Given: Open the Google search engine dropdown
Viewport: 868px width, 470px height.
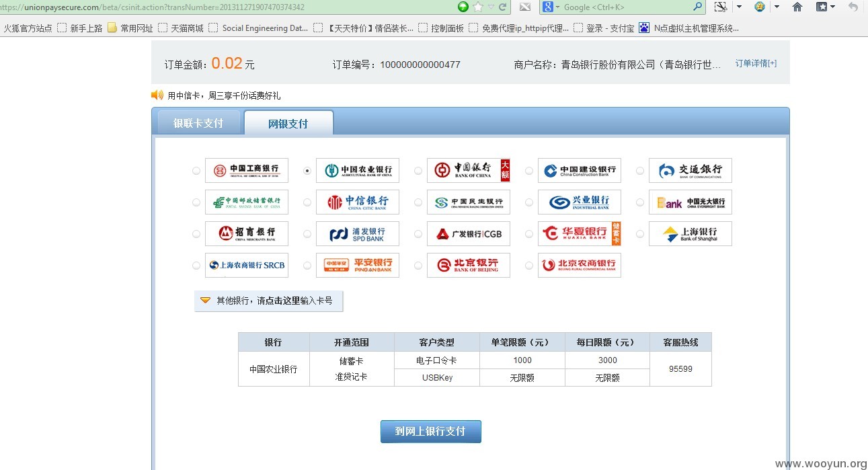Looking at the screenshot, I should pyautogui.click(x=551, y=7).
